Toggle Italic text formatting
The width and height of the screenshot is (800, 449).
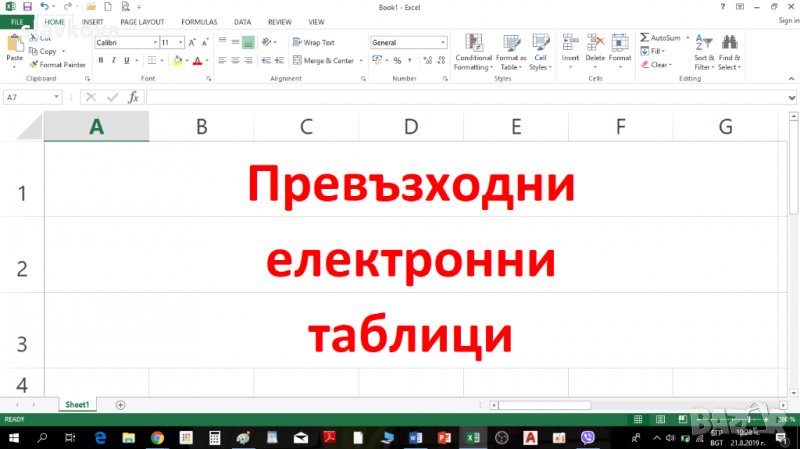click(112, 60)
